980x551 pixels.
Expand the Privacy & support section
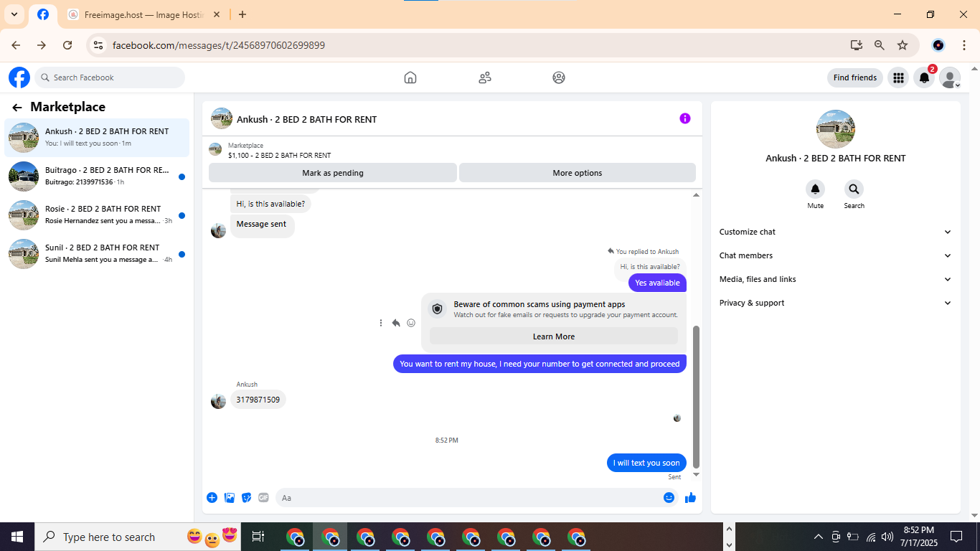836,303
